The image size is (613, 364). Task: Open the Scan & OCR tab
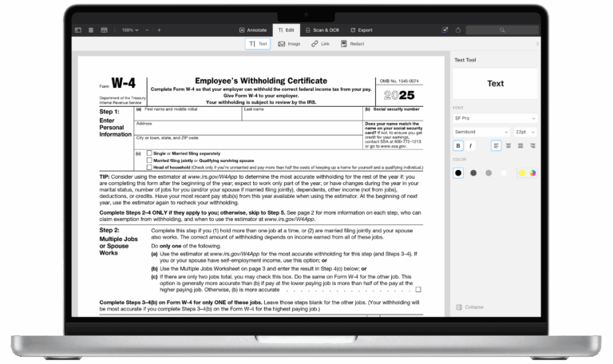pyautogui.click(x=322, y=30)
